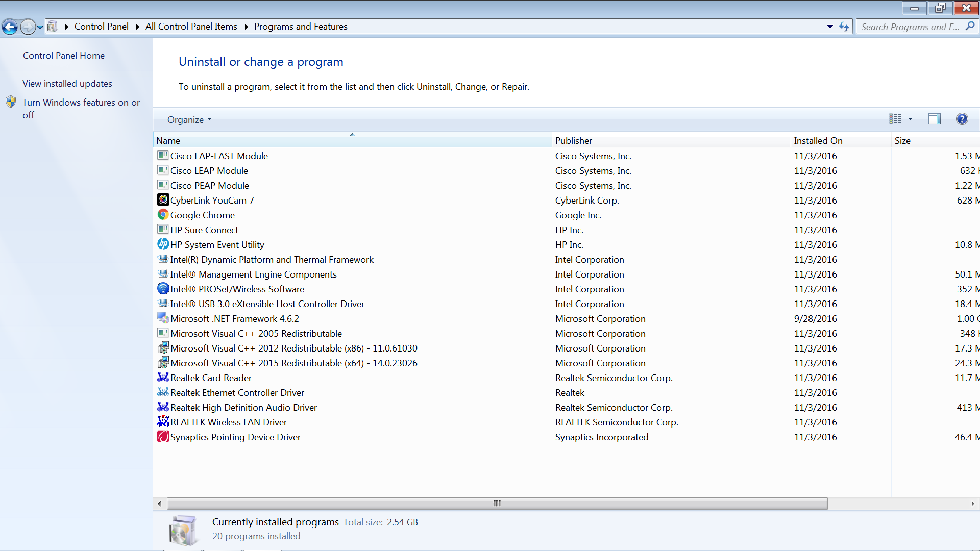The height and width of the screenshot is (551, 980).
Task: Click the Realtek Card Reader icon
Action: 163,378
